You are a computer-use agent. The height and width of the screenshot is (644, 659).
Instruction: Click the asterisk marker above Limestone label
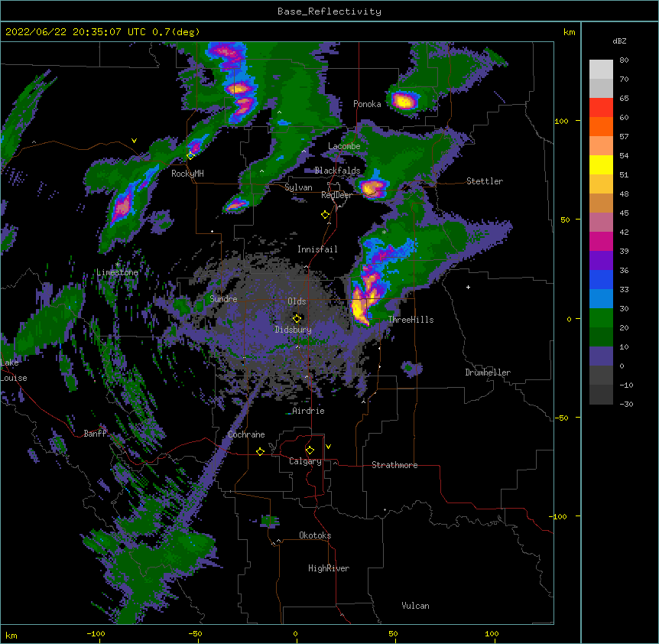(x=118, y=265)
